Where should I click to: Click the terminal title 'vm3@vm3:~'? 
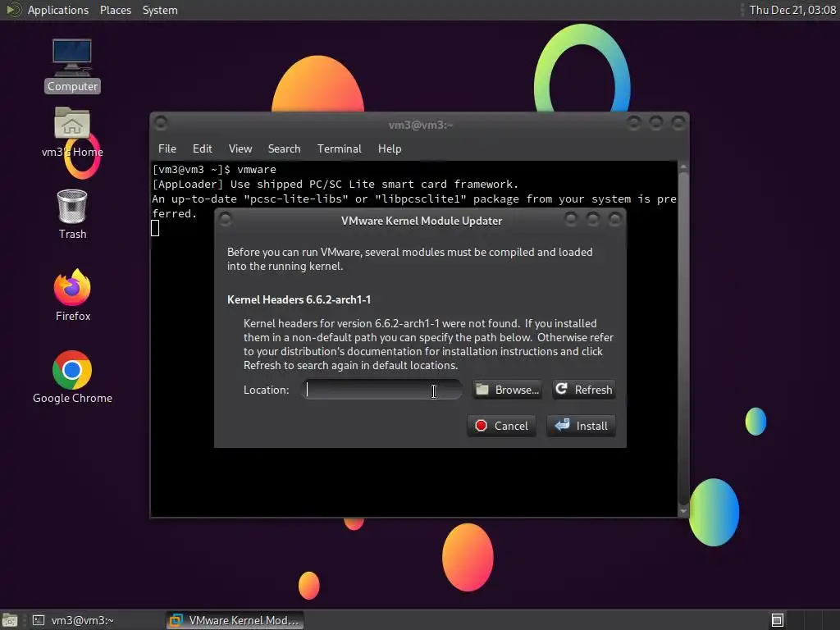(421, 126)
